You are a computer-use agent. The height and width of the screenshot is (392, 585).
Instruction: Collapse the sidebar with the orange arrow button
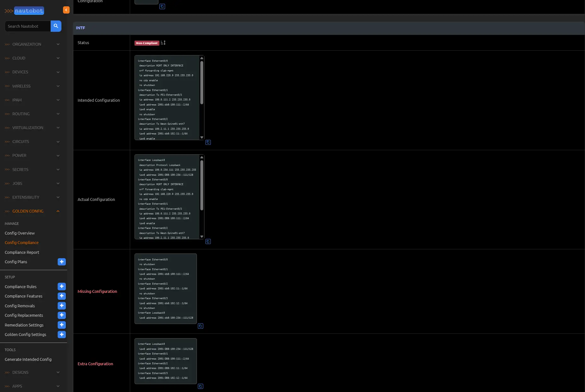coord(66,10)
